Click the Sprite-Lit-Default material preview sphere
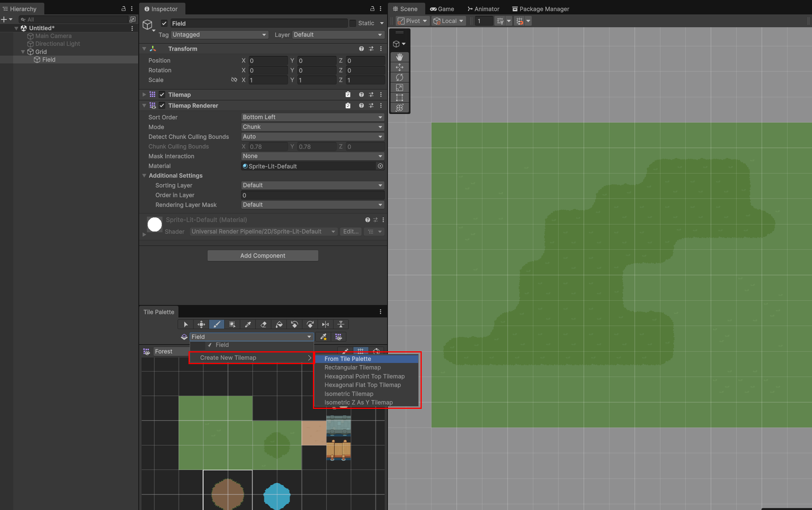812x510 pixels. tap(155, 224)
